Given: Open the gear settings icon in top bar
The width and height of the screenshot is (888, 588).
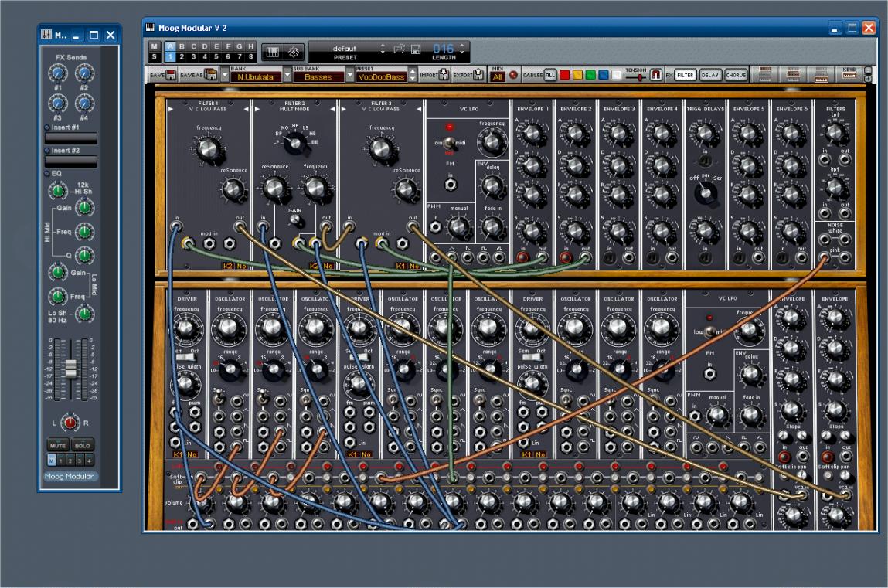Looking at the screenshot, I should coord(294,52).
